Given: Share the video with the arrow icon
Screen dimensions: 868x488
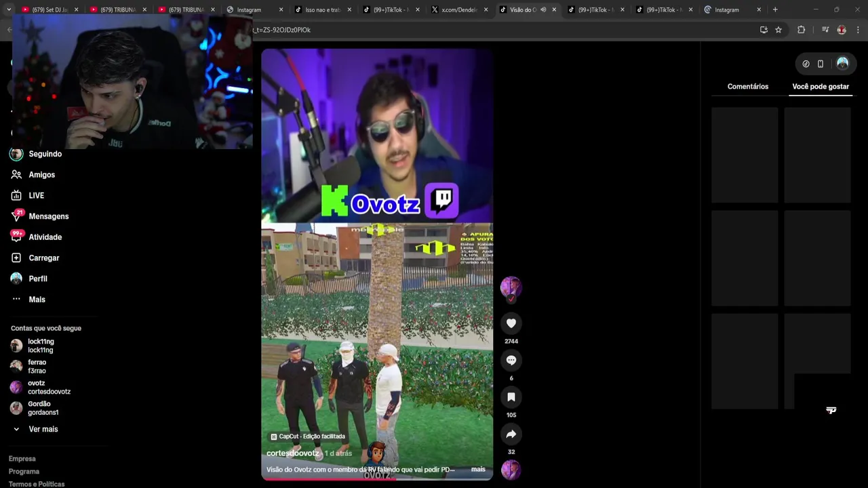Looking at the screenshot, I should pyautogui.click(x=511, y=434).
